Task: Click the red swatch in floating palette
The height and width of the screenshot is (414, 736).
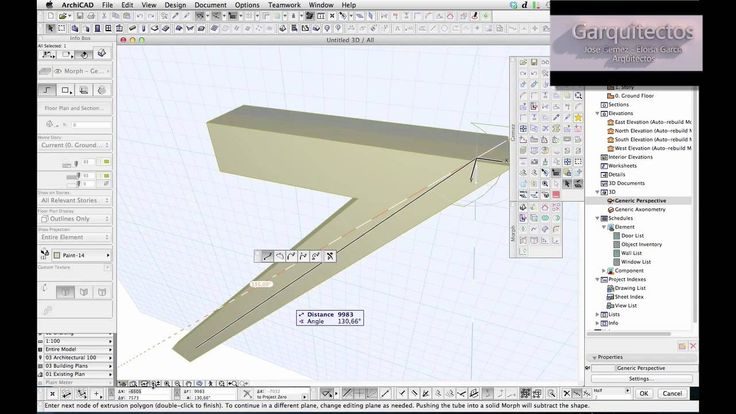Action: (x=556, y=194)
